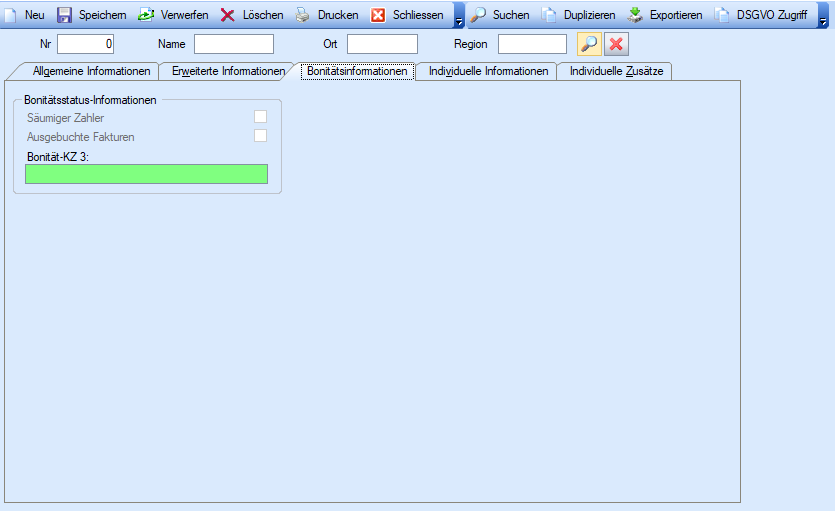The height and width of the screenshot is (511, 835).
Task: Toggle Ausgebuchte Fakturen checkbox
Action: [260, 136]
